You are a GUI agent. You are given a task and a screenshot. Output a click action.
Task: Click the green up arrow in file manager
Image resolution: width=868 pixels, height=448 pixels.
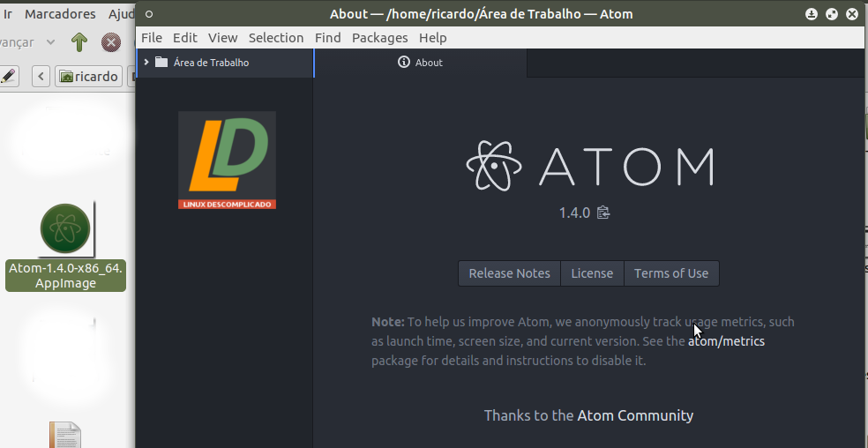click(79, 42)
